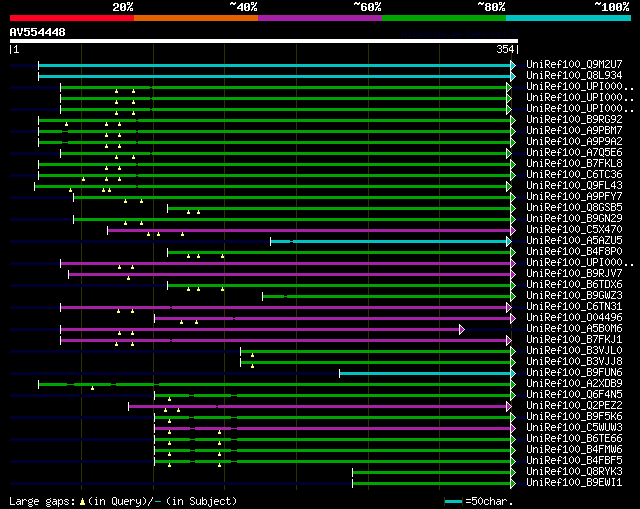Click the green ~80% identity legend segment
The image size is (640, 509).
coord(444,18)
